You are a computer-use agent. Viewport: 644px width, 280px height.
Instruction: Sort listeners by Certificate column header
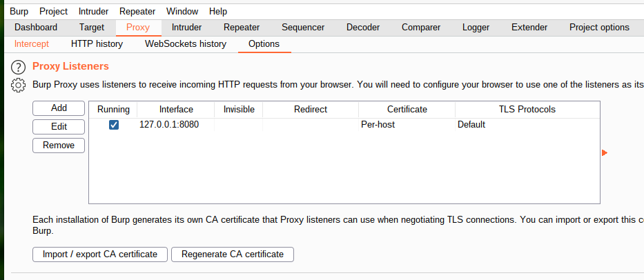[x=407, y=109]
